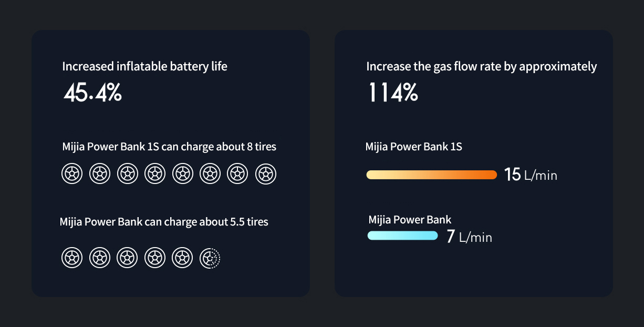Click the first tire icon in the 1S row

click(x=72, y=174)
